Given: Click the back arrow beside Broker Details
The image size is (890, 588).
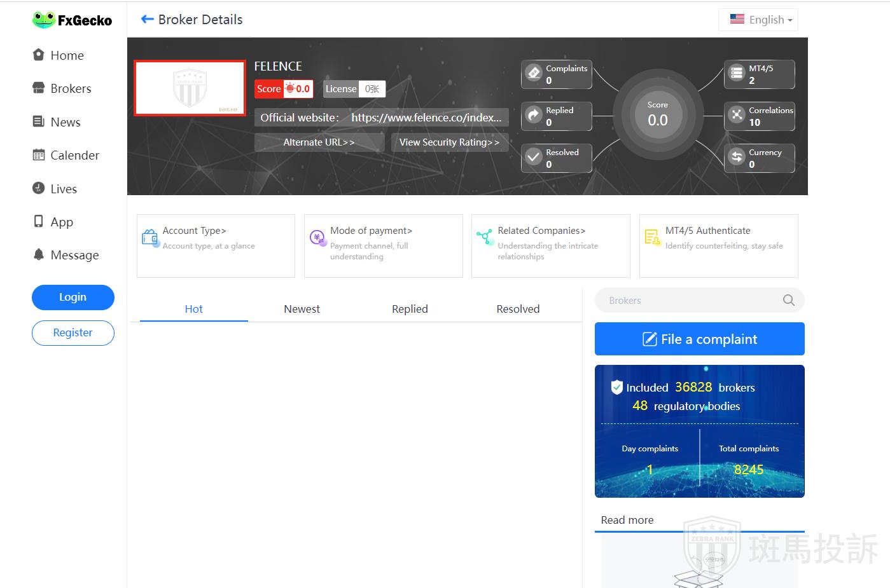Looking at the screenshot, I should click(148, 20).
